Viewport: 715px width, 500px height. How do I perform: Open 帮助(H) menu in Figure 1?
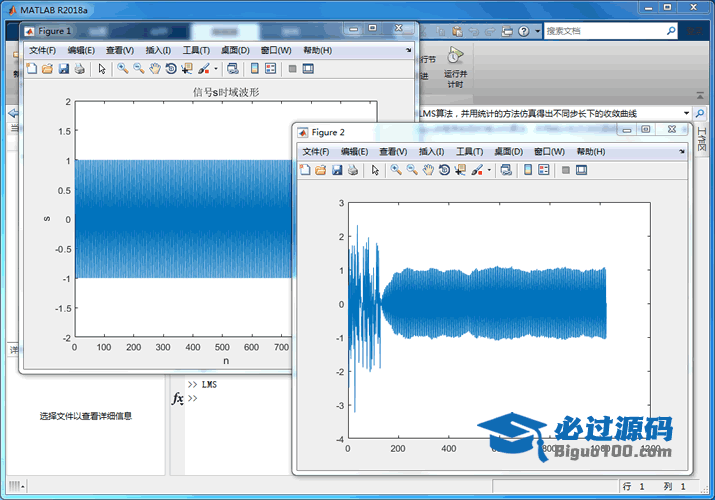[317, 50]
